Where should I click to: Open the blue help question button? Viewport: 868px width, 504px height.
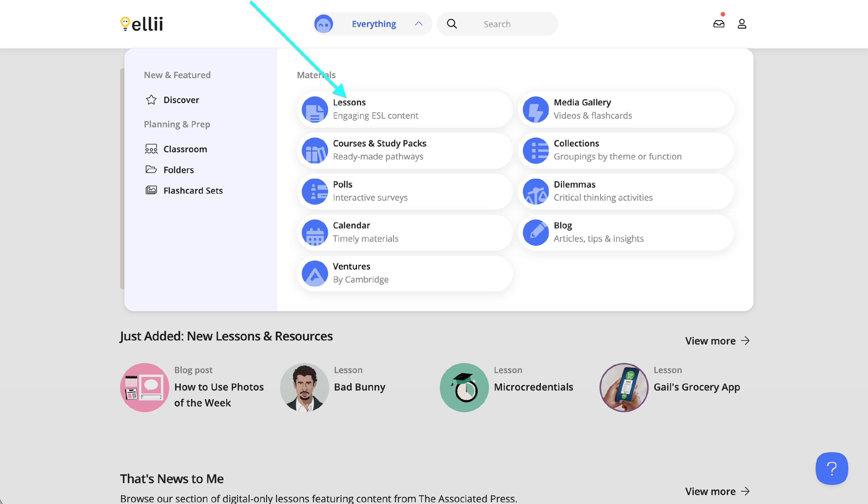[832, 468]
